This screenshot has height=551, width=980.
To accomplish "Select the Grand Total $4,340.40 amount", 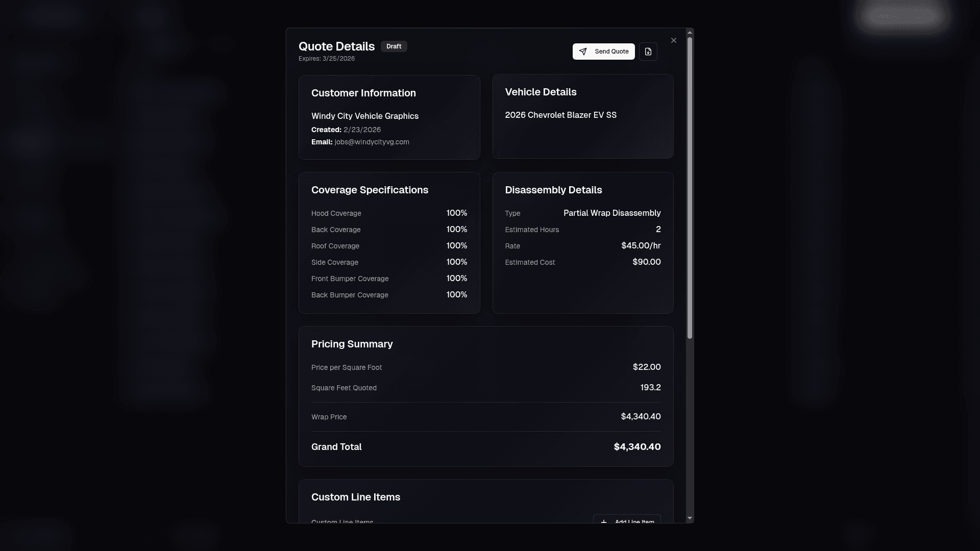I will [636, 446].
